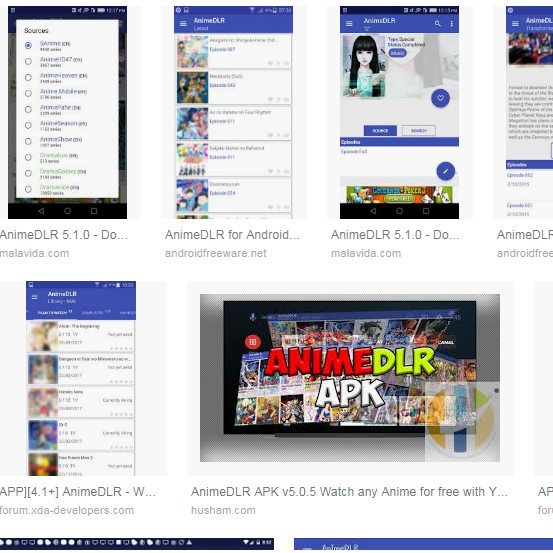Pick the AnimeShow source radio button
Viewport: 553px width, 553px height.
click(x=28, y=141)
